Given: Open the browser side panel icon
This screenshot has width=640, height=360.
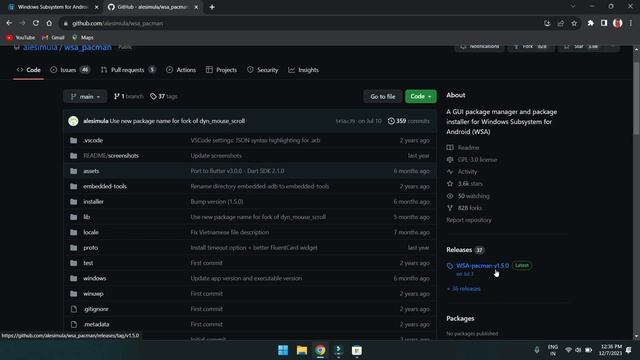Looking at the screenshot, I should (604, 23).
